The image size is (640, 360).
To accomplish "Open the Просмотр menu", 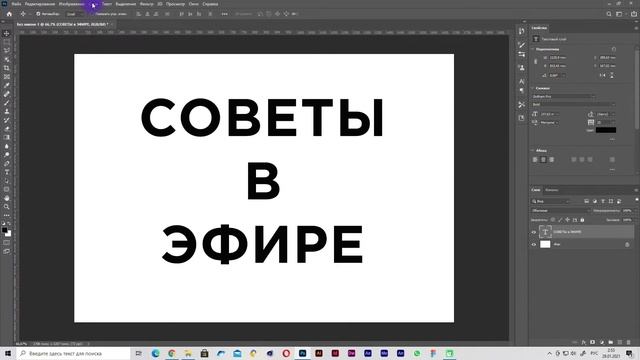I will (175, 4).
